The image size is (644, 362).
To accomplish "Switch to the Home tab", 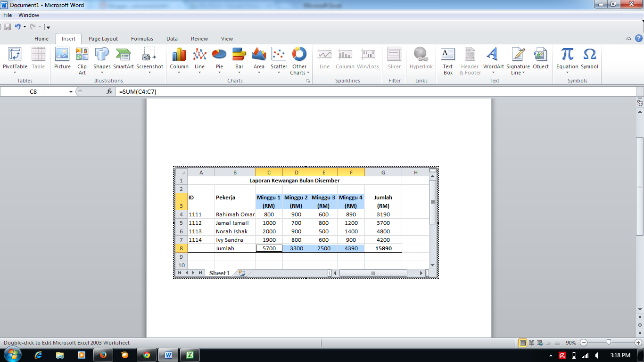I will click(x=41, y=39).
